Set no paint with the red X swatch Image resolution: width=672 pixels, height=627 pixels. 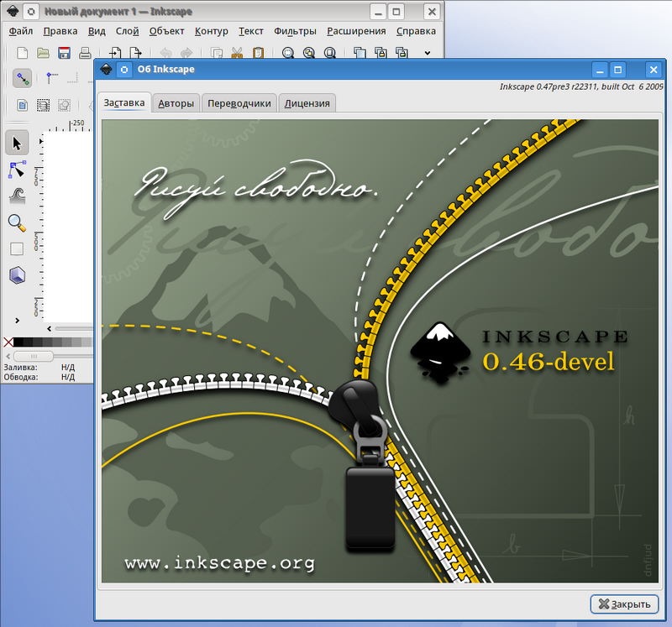click(8, 342)
